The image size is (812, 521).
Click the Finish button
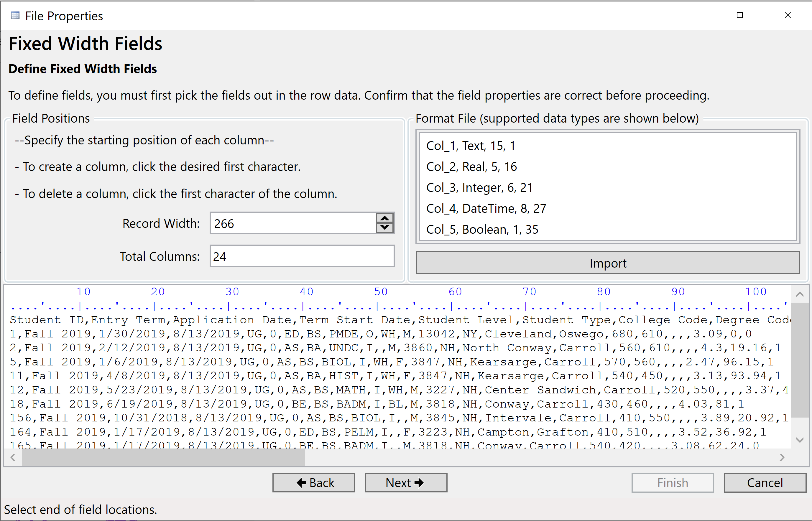[x=673, y=482]
